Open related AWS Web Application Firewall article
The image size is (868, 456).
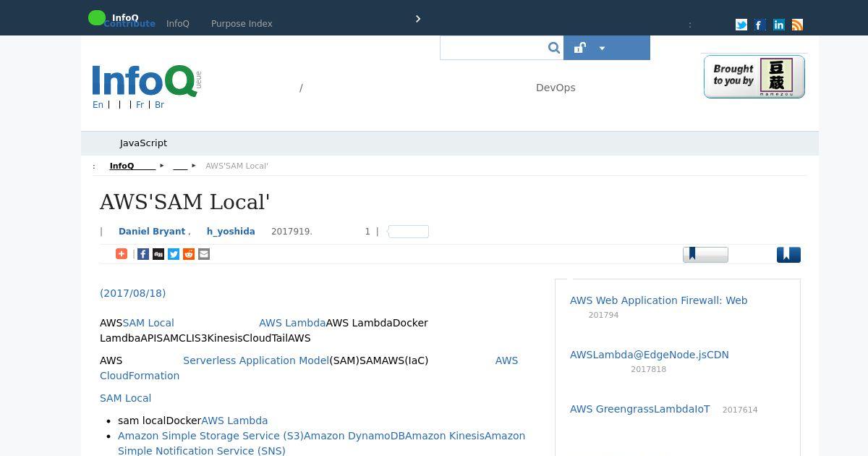tap(658, 300)
